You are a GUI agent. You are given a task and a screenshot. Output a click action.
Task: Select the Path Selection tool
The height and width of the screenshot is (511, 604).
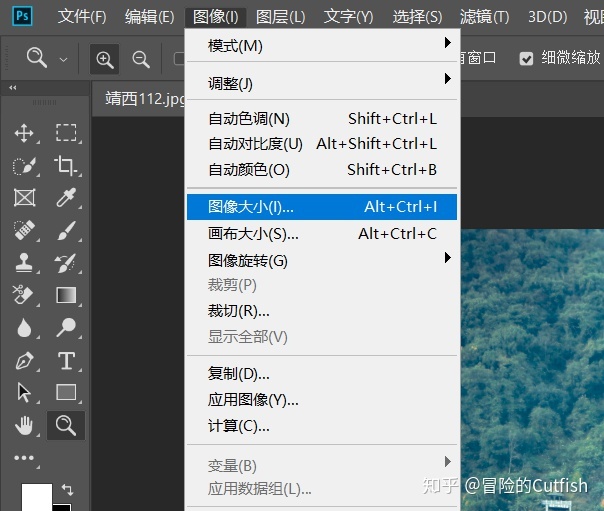(x=24, y=393)
